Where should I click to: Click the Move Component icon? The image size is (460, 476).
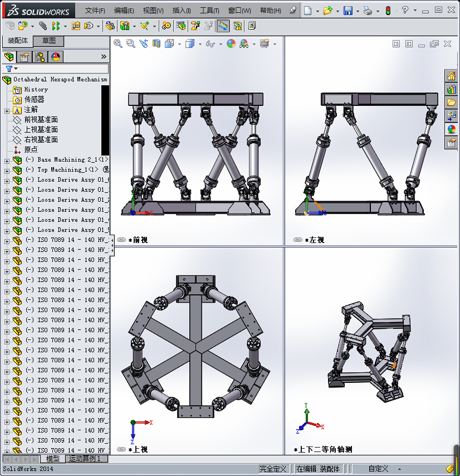[88, 26]
